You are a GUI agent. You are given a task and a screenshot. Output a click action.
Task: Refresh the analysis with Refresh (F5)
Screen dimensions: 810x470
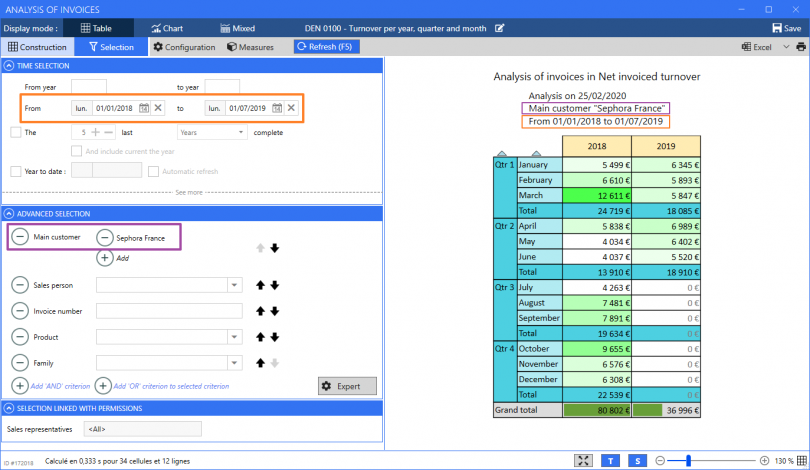[x=326, y=46]
